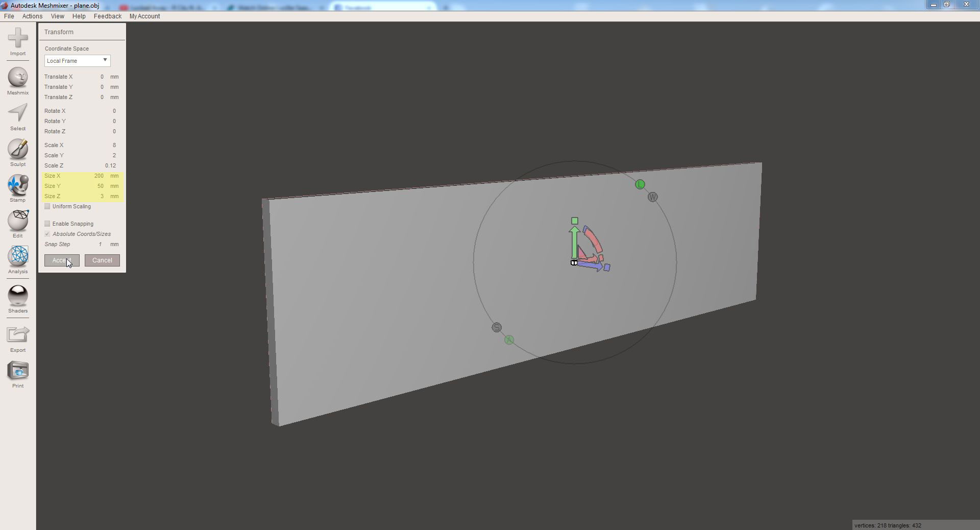980x530 pixels.
Task: Open the MyAccount menu
Action: pyautogui.click(x=144, y=16)
